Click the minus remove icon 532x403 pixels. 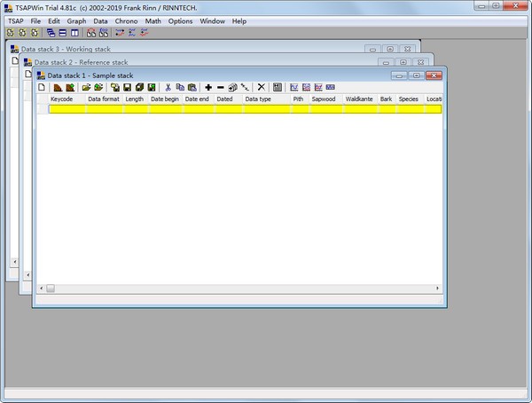(x=221, y=88)
